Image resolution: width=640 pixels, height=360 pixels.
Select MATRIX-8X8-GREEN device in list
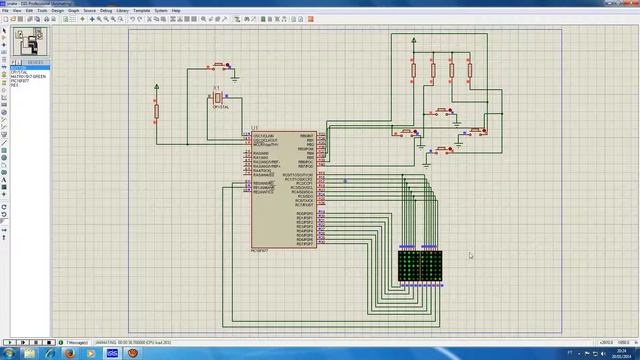point(28,77)
